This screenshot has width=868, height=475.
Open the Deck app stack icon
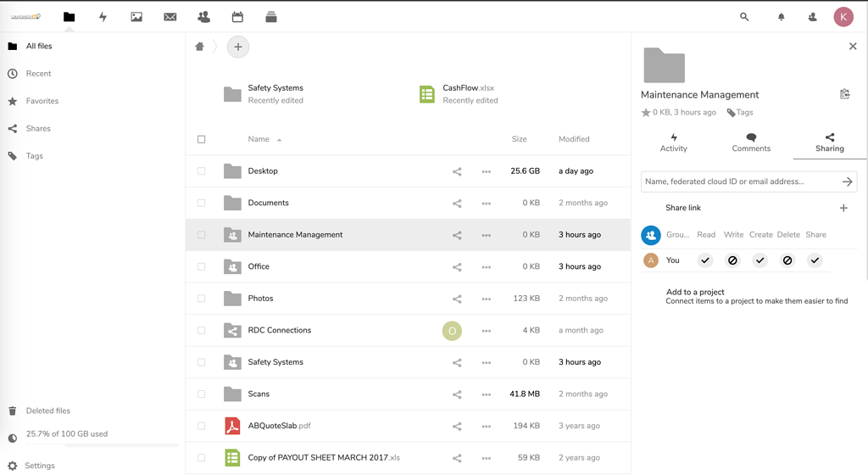271,17
